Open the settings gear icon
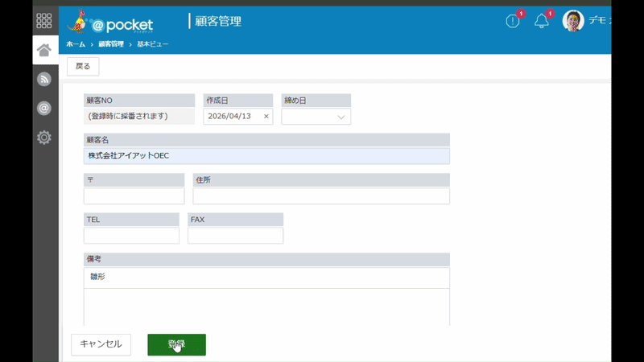The width and height of the screenshot is (644, 362). click(x=44, y=138)
